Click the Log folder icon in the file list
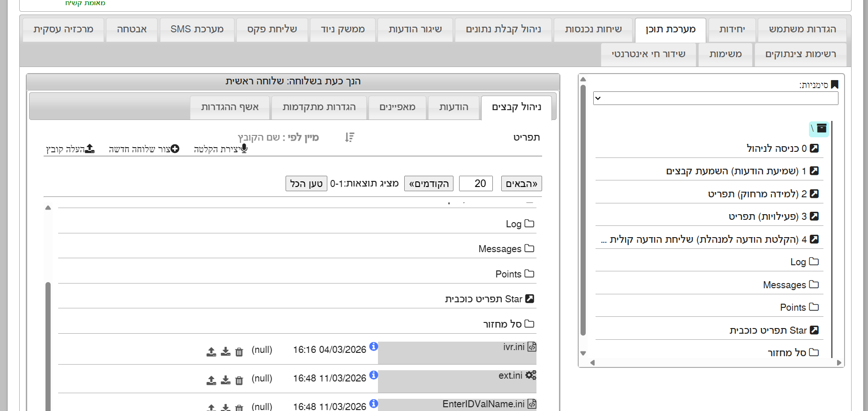Screen dimensions: 868x411 click(529, 224)
